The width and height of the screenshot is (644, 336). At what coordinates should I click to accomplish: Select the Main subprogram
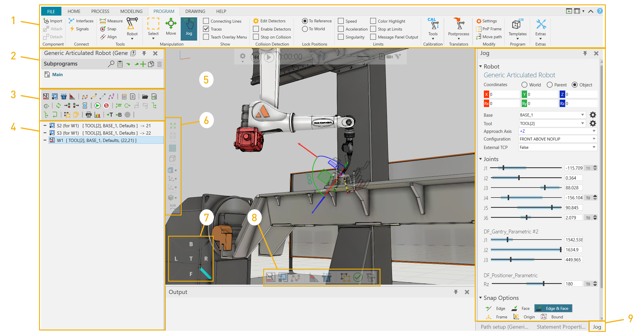57,74
